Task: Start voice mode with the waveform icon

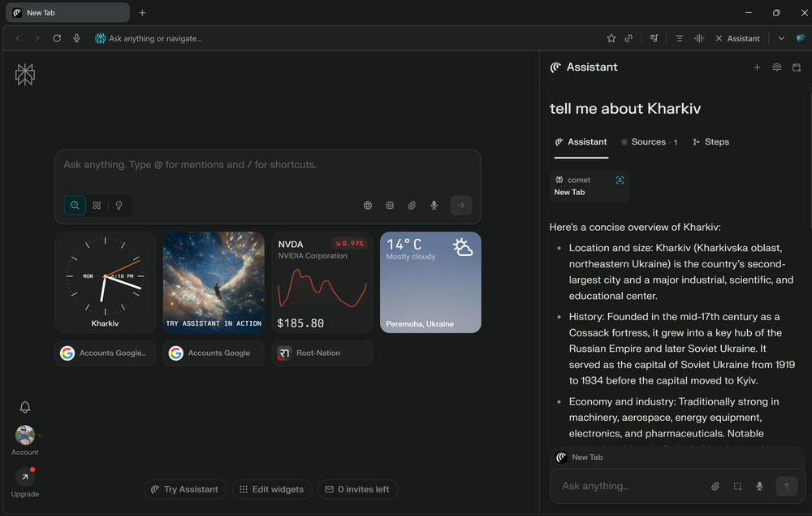Action: (699, 38)
